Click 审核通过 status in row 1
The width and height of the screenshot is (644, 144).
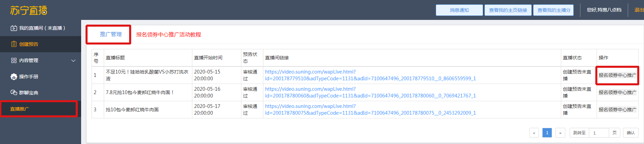(x=250, y=75)
